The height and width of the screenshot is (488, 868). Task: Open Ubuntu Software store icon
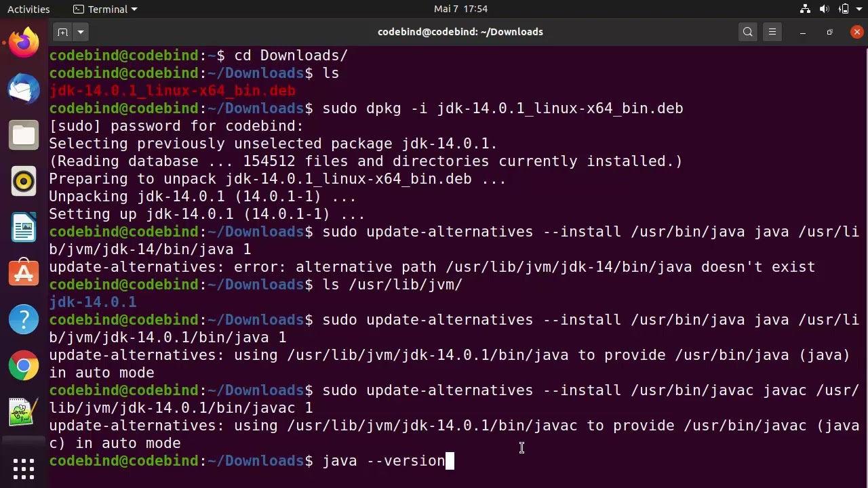tap(24, 273)
